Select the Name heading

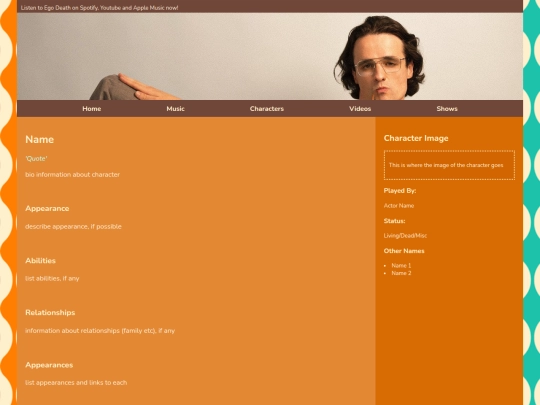pos(40,139)
